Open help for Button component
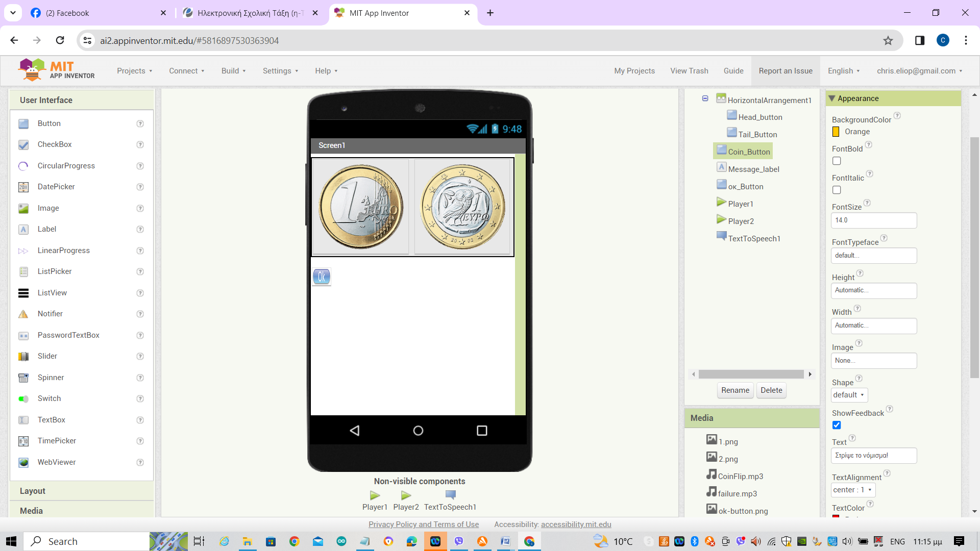 click(140, 123)
